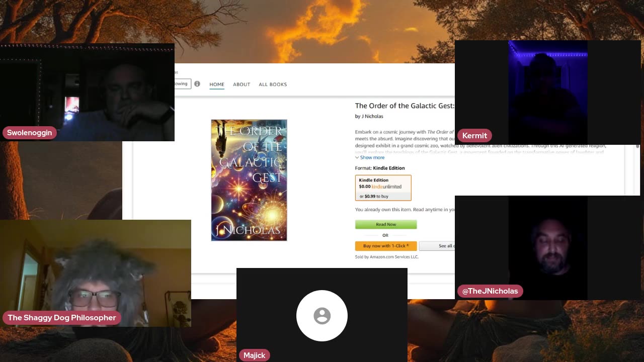
Task: Click the kindleunlimited logo text
Action: point(386,187)
